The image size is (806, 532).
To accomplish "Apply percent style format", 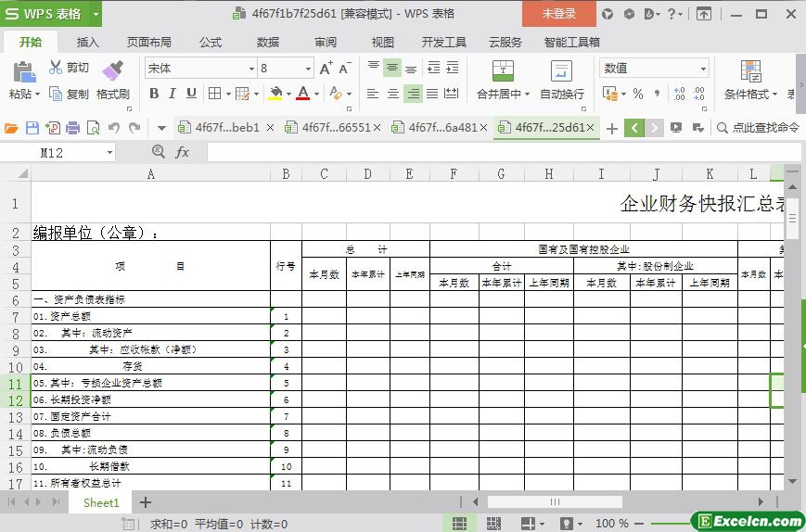I will click(x=638, y=94).
